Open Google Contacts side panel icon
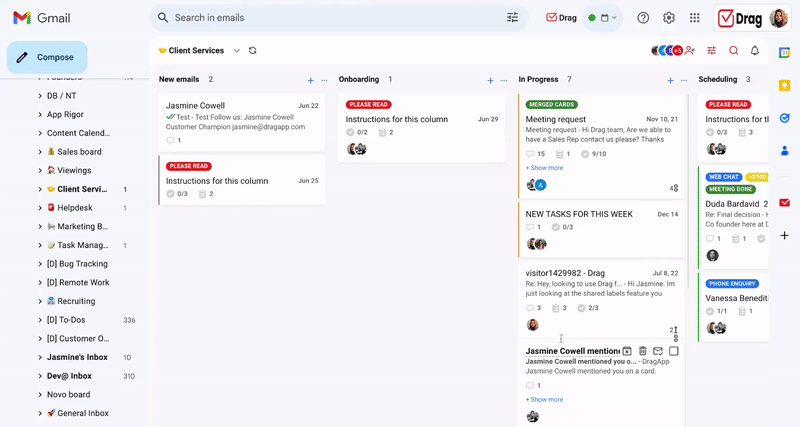The image size is (800, 427). [784, 151]
